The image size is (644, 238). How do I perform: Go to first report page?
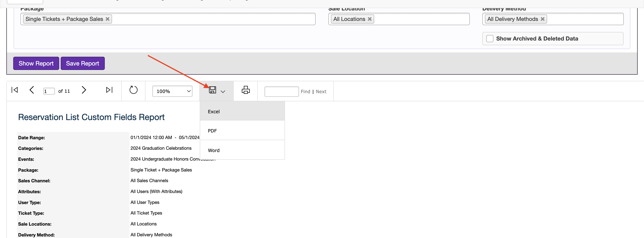point(15,90)
